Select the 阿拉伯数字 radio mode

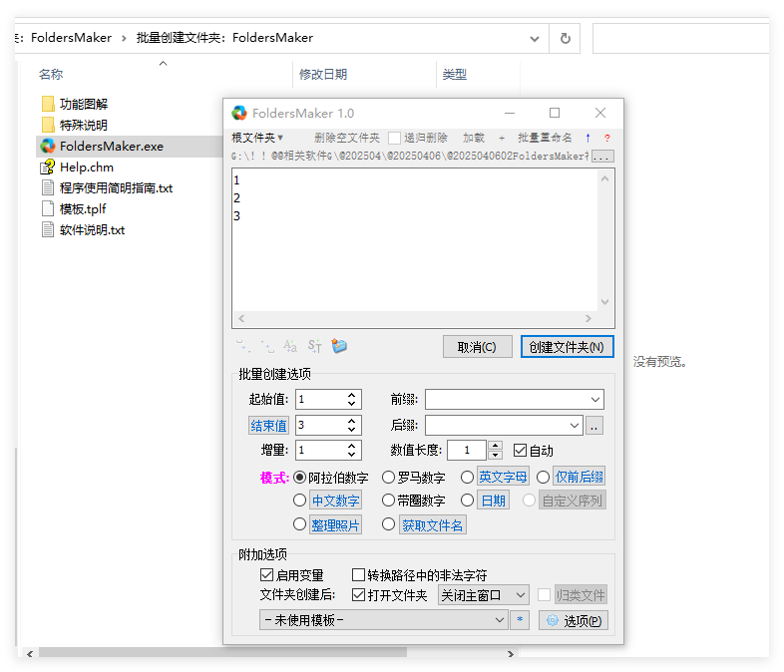[x=299, y=478]
